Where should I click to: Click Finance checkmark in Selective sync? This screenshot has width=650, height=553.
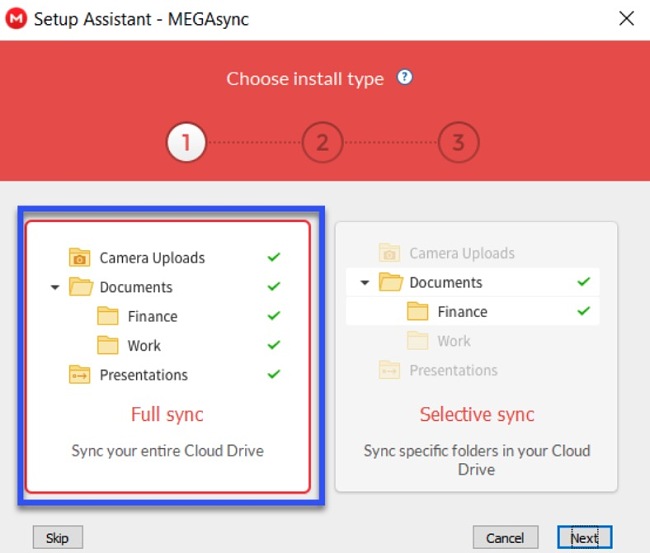click(583, 310)
